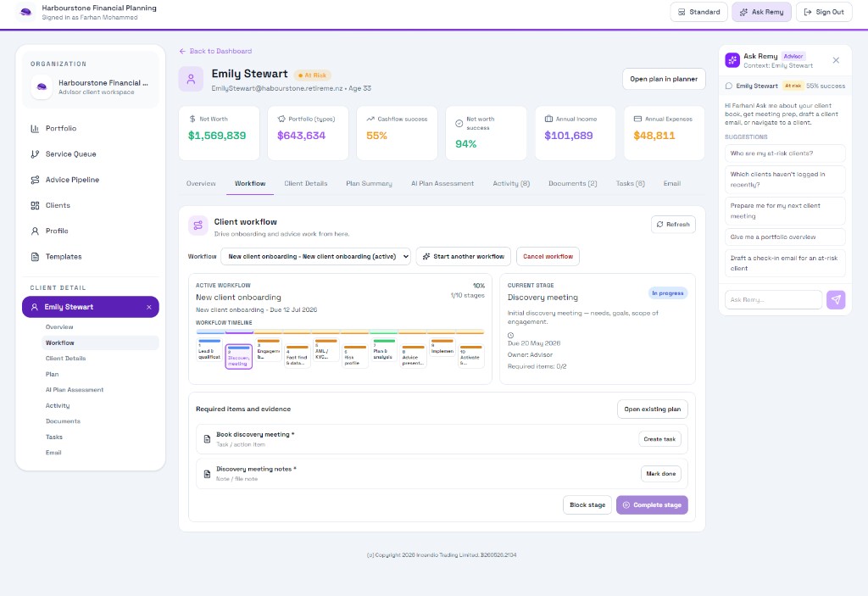868x596 pixels.
Task: Click the Emily Stewart avatar icon
Action: (x=191, y=79)
